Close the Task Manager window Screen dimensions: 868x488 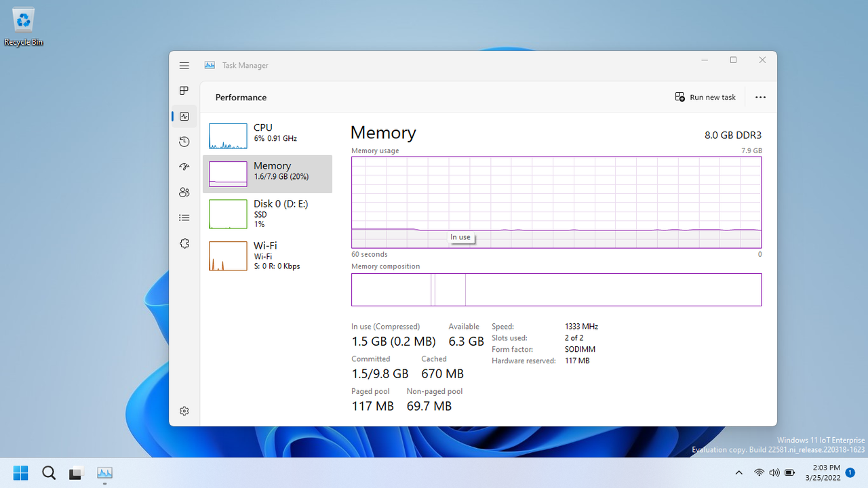[762, 60]
